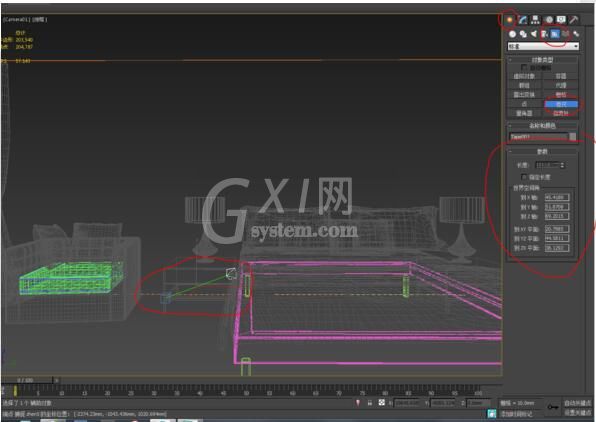The image size is (596, 422).
Task: Click the 添加时间标记 time tag label
Action: coord(516,414)
